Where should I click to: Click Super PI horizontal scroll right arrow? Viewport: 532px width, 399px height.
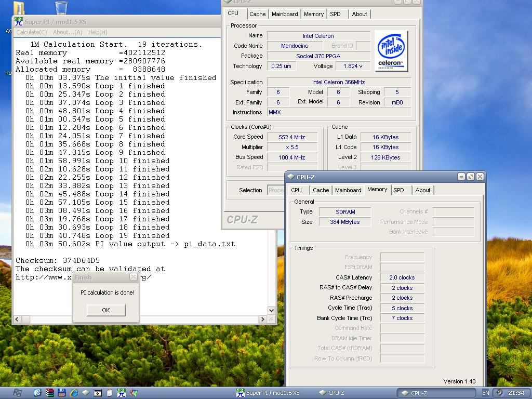(262, 320)
